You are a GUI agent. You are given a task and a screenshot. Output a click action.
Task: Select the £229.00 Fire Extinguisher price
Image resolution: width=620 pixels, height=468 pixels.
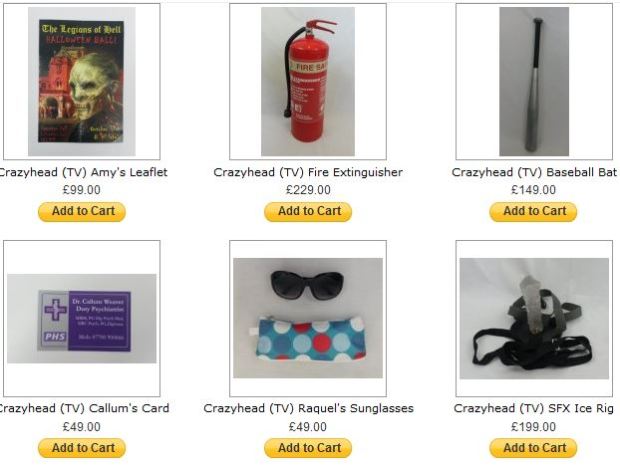[x=308, y=190]
